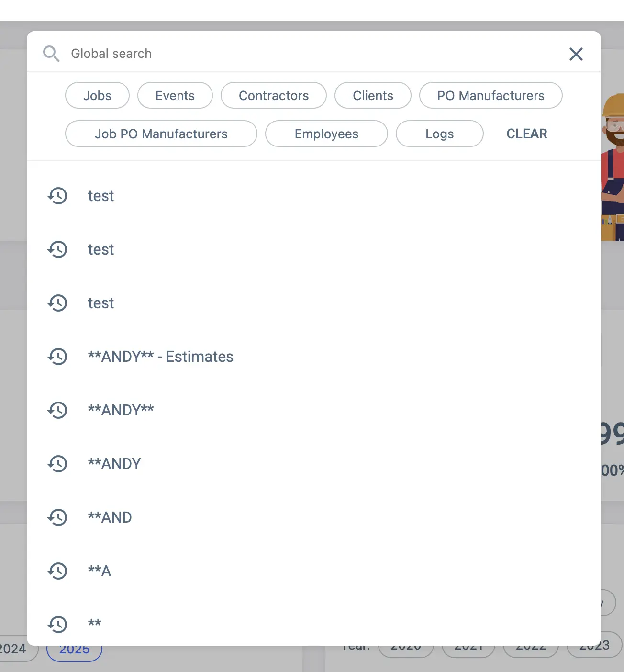Click history icon next to '**' entry

click(x=57, y=624)
